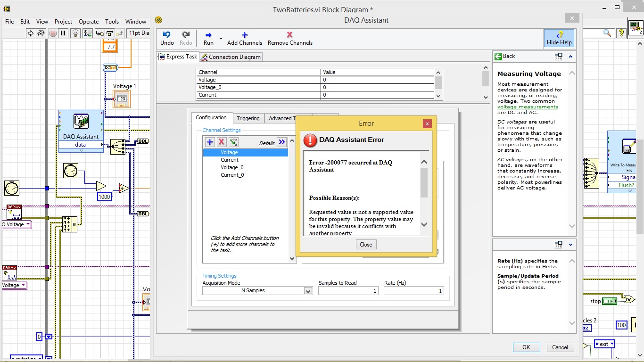Click the Back button in the help pane
Screen dimensions: 644x362
click(x=504, y=56)
